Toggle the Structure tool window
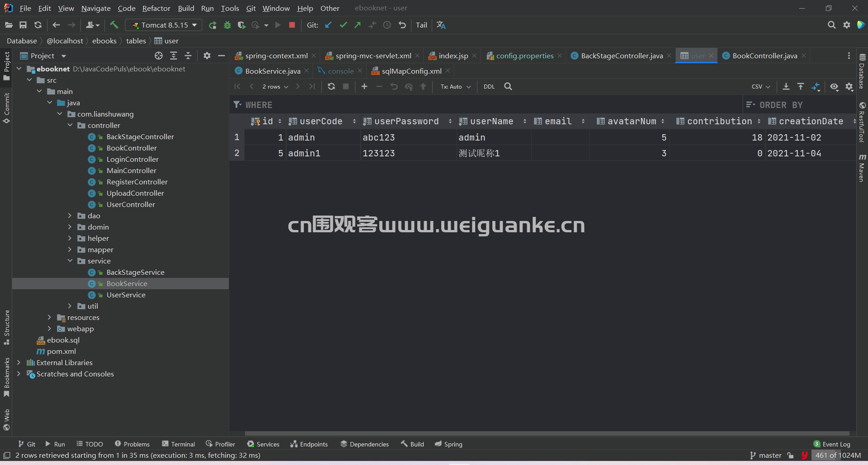 6,327
